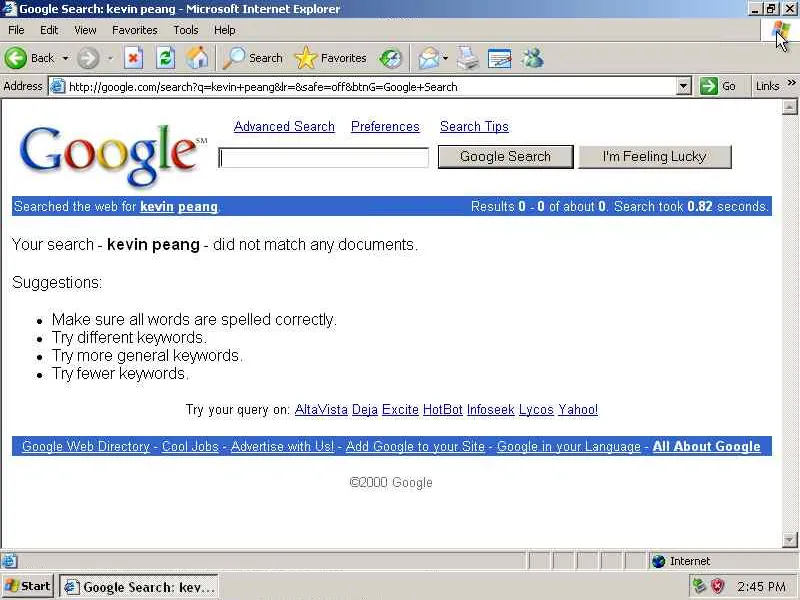This screenshot has width=800, height=600.
Task: Click the Google logo image
Action: (113, 155)
